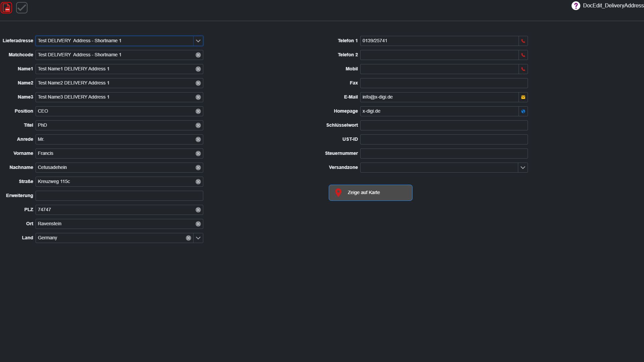This screenshot has height=362, width=644.
Task: Focus the Steuernummer input field
Action: click(x=444, y=154)
